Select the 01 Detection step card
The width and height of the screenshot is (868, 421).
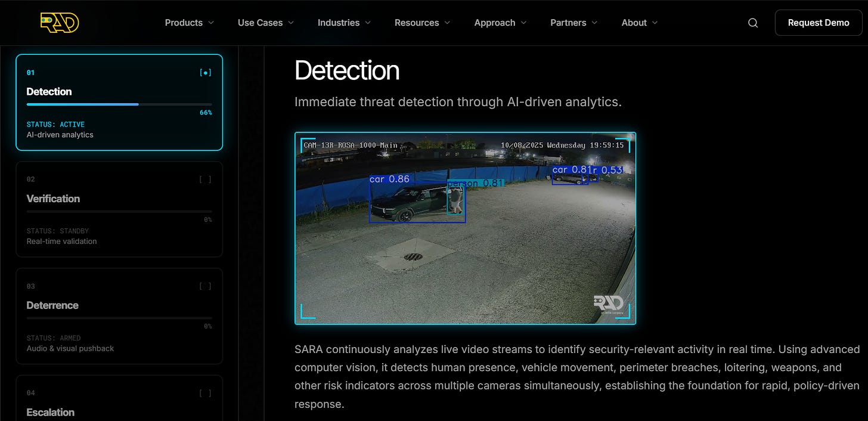point(119,103)
